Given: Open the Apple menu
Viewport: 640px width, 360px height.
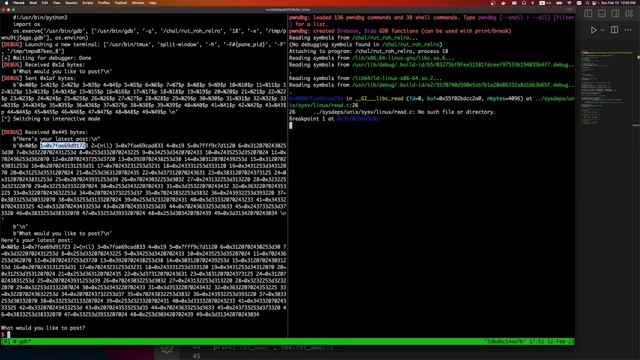Looking at the screenshot, I should tap(6, 3).
